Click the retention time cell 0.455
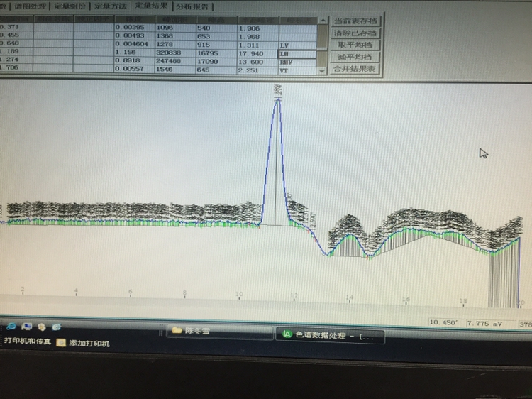Image resolution: width=532 pixels, height=399 pixels. (16, 35)
